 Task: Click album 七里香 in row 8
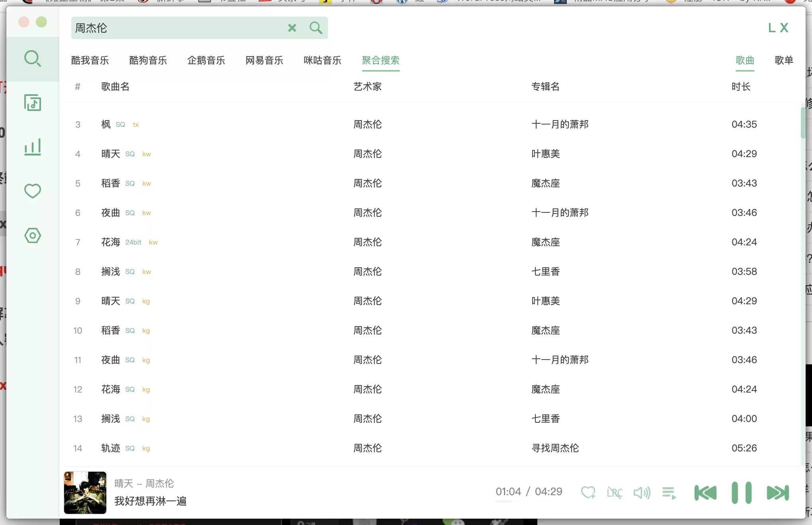tap(546, 272)
